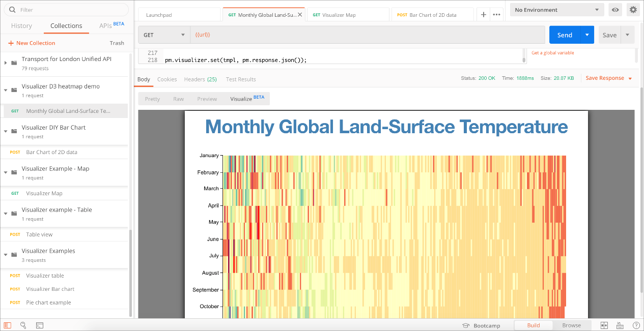This screenshot has width=644, height=331.
Task: Click the request URL input field
Action: pyautogui.click(x=367, y=35)
